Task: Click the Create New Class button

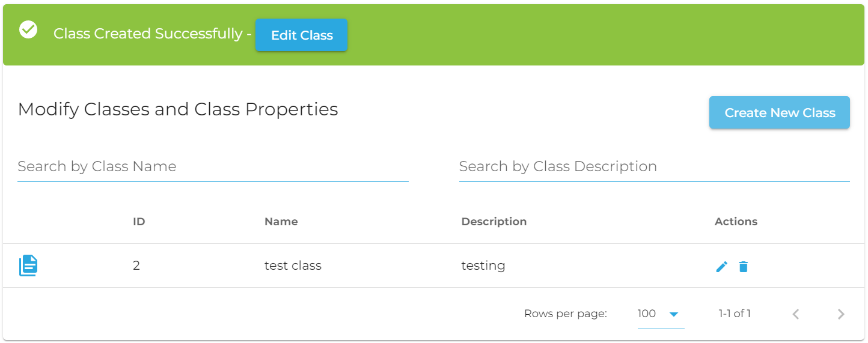Action: point(780,113)
